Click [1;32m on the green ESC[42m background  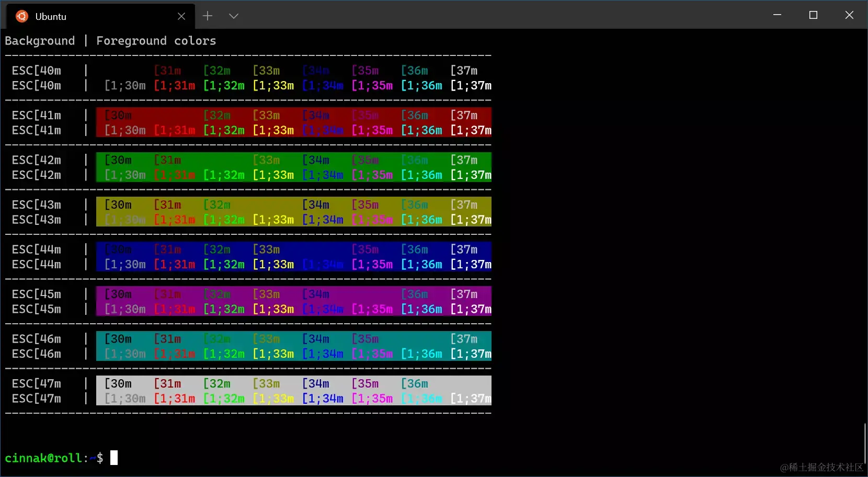[x=224, y=175]
